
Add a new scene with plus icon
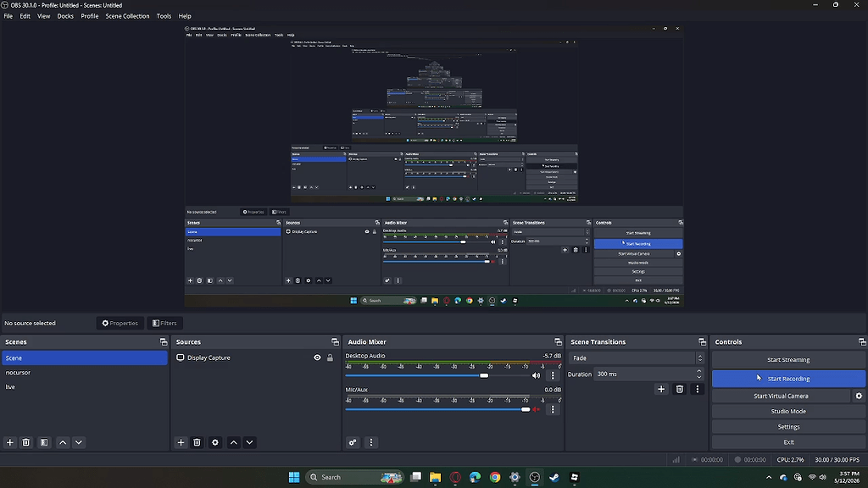point(10,442)
